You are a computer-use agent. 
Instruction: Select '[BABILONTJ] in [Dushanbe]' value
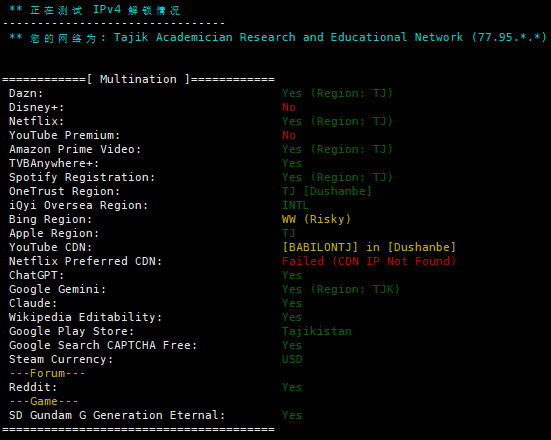369,247
